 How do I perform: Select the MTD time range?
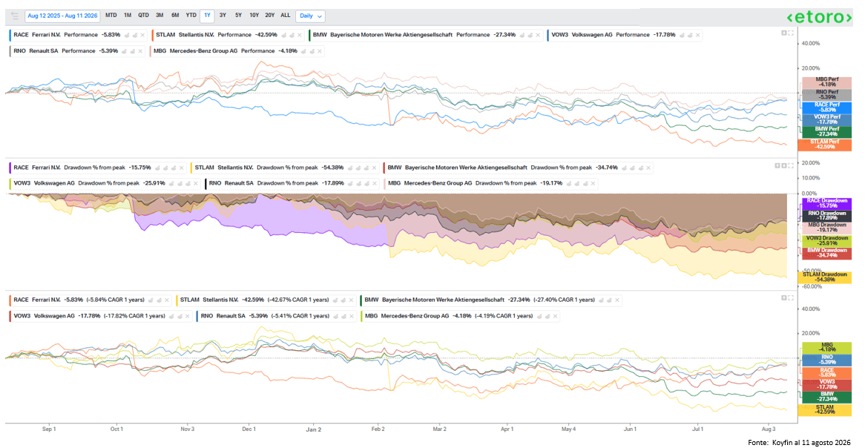[111, 16]
